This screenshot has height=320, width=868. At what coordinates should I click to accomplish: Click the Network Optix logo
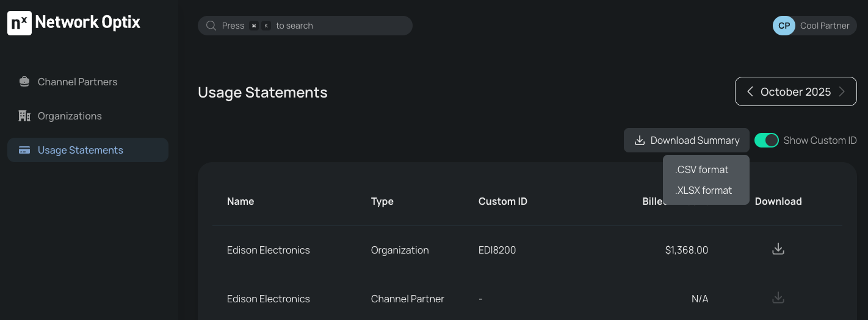(74, 23)
